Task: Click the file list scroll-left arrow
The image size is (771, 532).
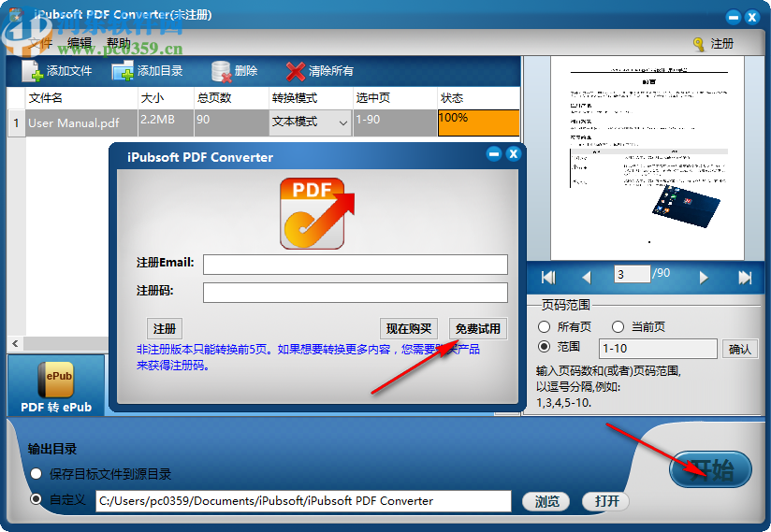Action: click(x=15, y=343)
